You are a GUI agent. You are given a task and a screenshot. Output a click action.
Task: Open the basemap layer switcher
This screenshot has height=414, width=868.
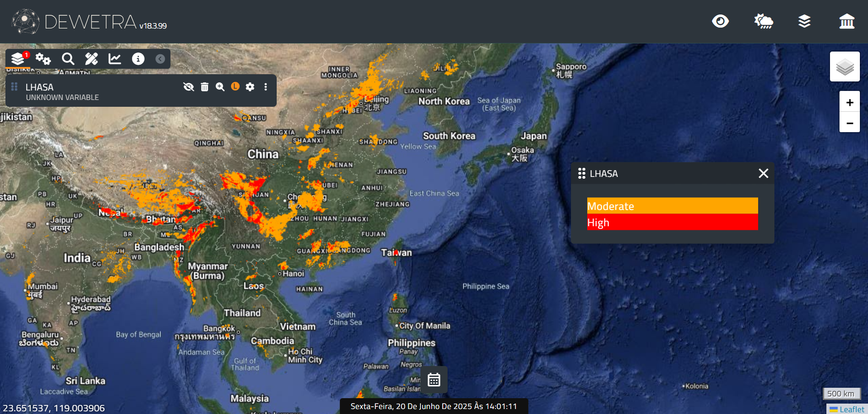point(845,67)
